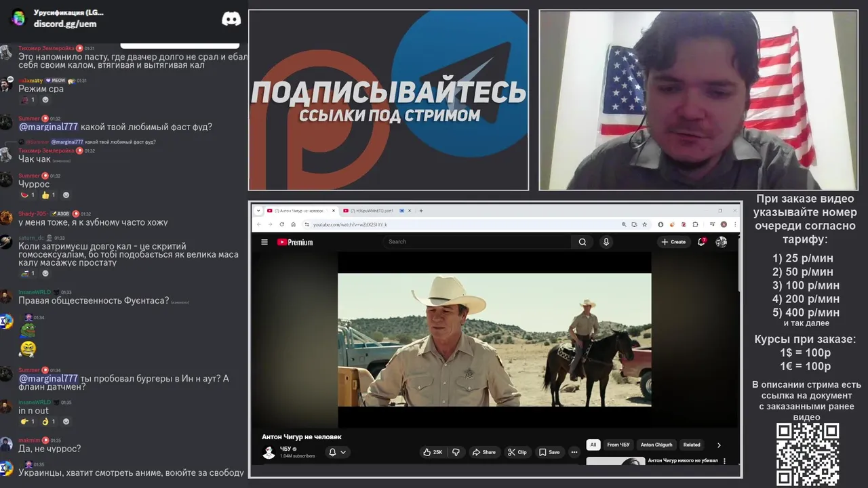
Task: Click the 'Да, не чуррос?' message
Action: pos(50,449)
